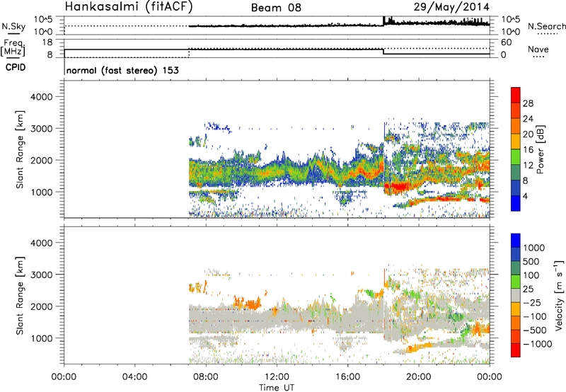
Task: Click the 'normal (fast stereo) 153' text
Action: [122, 70]
